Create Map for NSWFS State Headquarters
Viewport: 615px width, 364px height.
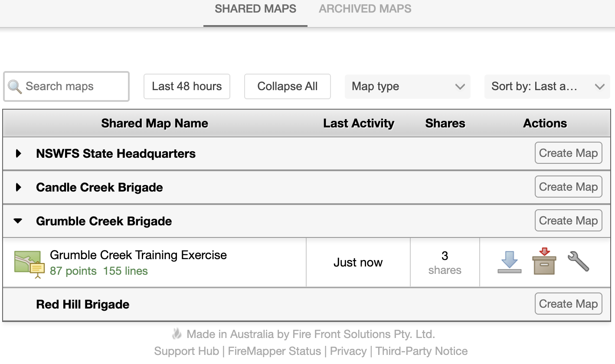(x=569, y=153)
